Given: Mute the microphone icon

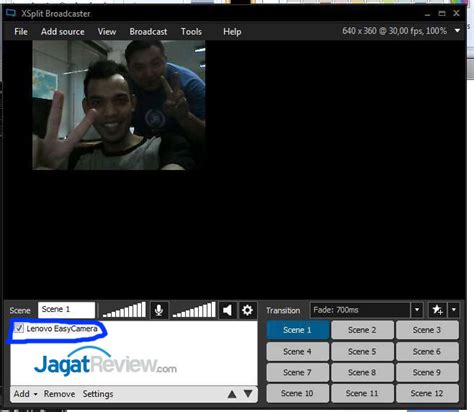Looking at the screenshot, I should pyautogui.click(x=159, y=310).
